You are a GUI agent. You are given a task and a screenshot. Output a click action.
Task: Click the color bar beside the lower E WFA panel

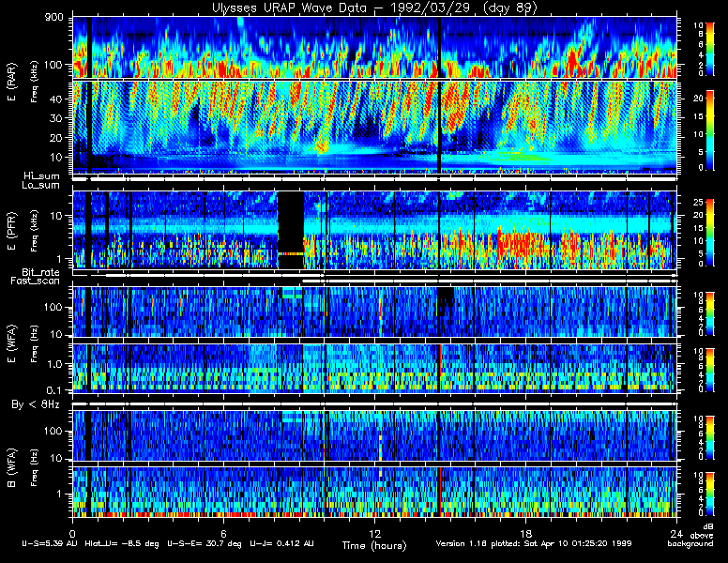pyautogui.click(x=709, y=370)
